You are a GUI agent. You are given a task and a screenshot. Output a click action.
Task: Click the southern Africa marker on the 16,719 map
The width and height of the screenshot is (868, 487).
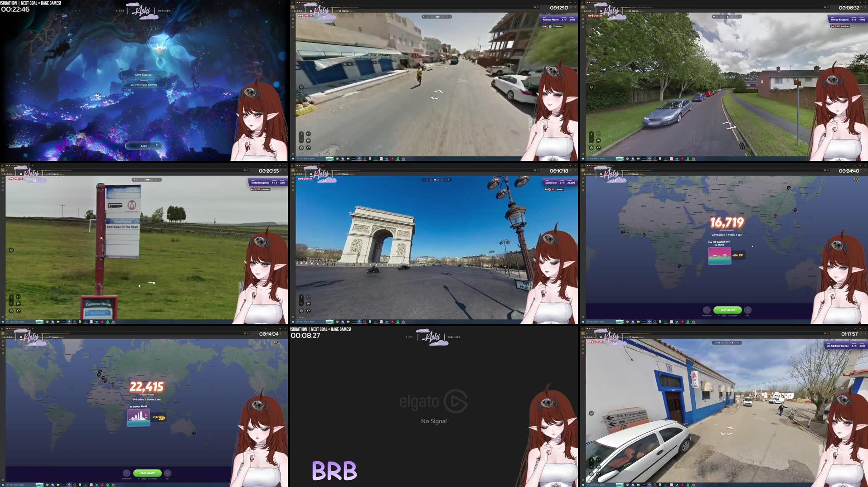679,266
